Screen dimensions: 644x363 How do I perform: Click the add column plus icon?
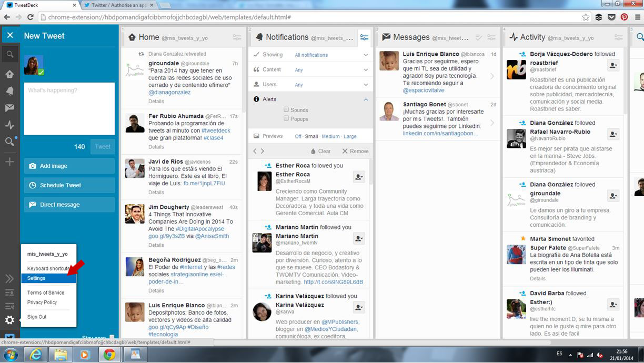click(10, 162)
